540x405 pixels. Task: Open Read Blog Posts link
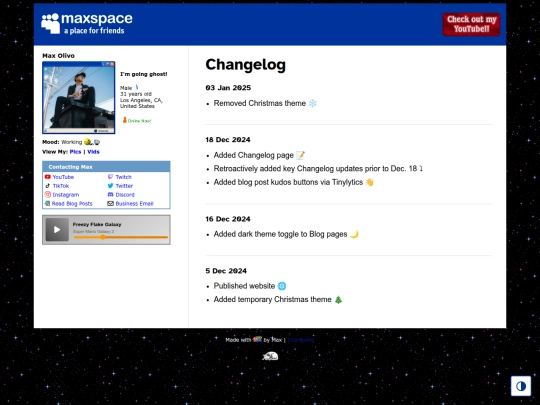click(x=72, y=204)
